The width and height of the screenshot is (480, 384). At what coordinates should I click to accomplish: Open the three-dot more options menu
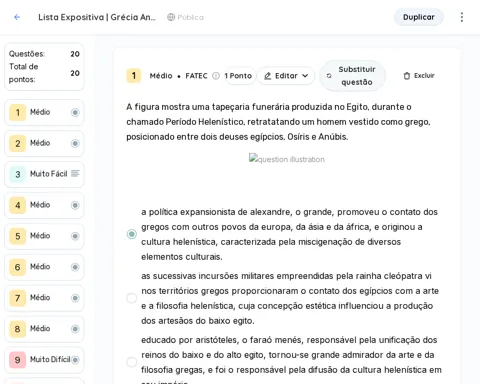coord(462,17)
